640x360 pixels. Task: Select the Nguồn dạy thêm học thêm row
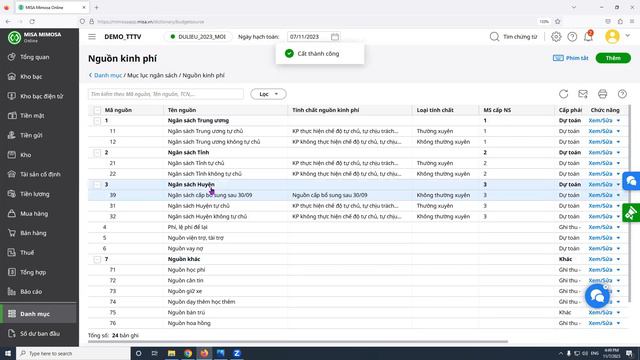click(359, 302)
